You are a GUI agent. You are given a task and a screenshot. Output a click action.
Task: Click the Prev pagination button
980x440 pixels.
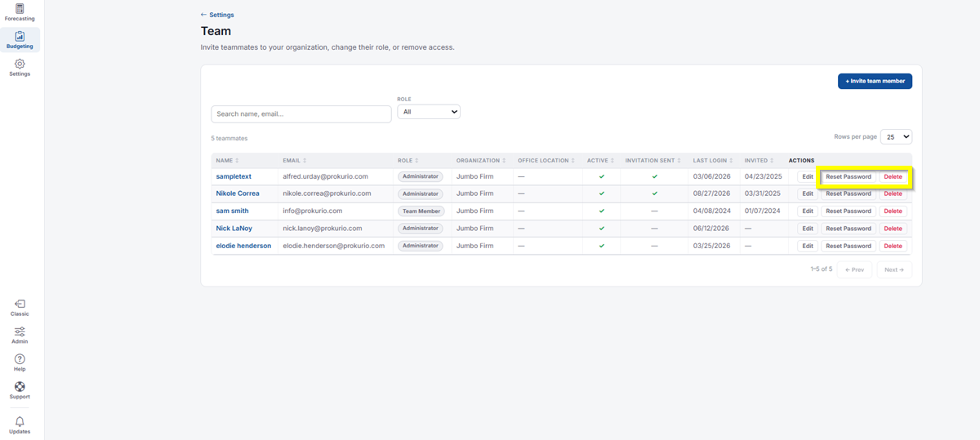854,269
